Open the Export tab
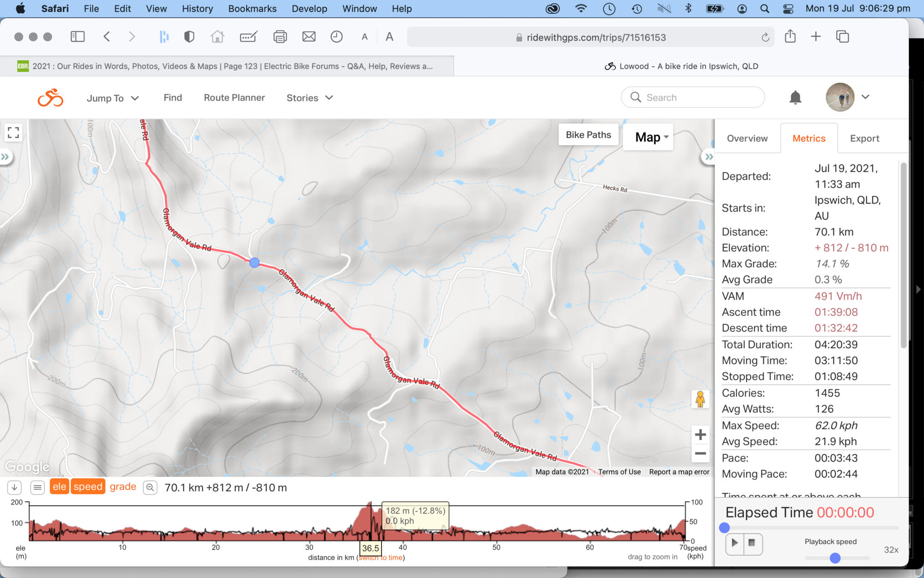Viewport: 924px width, 578px height. (864, 138)
